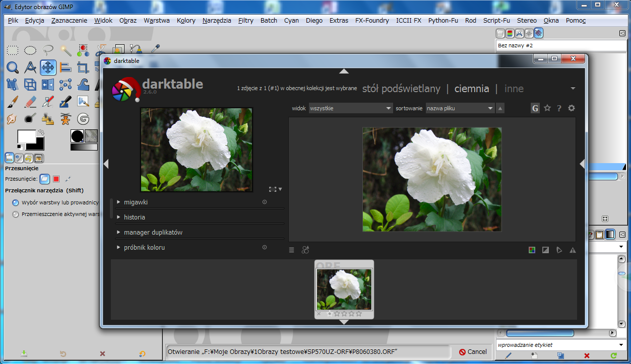The image size is (631, 364).
Task: Choose the Zoom magnifier tool
Action: [13, 67]
